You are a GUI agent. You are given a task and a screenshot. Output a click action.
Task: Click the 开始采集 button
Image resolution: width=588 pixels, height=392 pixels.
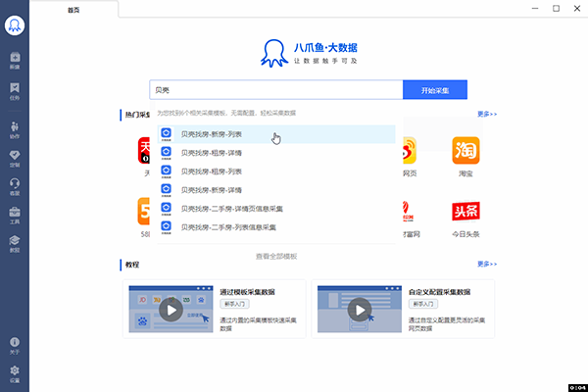(x=434, y=90)
